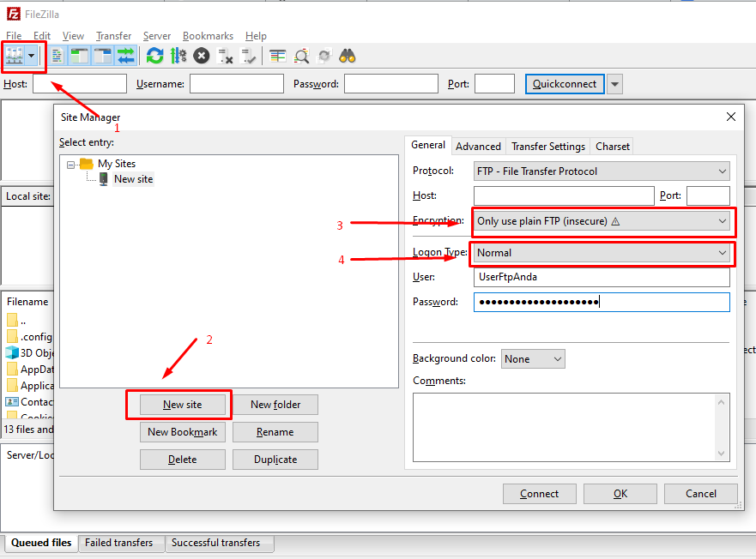Toggle directory comparison magnifier icon
756x559 pixels.
(x=302, y=56)
